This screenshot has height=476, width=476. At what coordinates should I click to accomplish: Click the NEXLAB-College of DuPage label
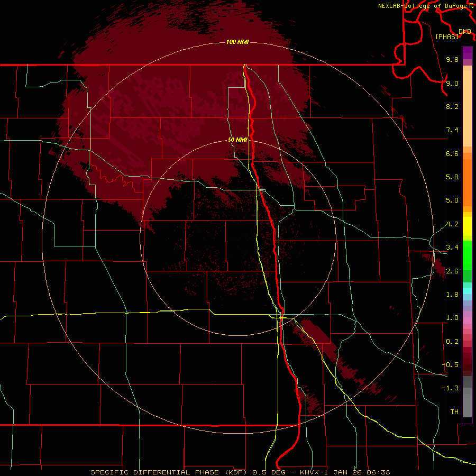[423, 6]
